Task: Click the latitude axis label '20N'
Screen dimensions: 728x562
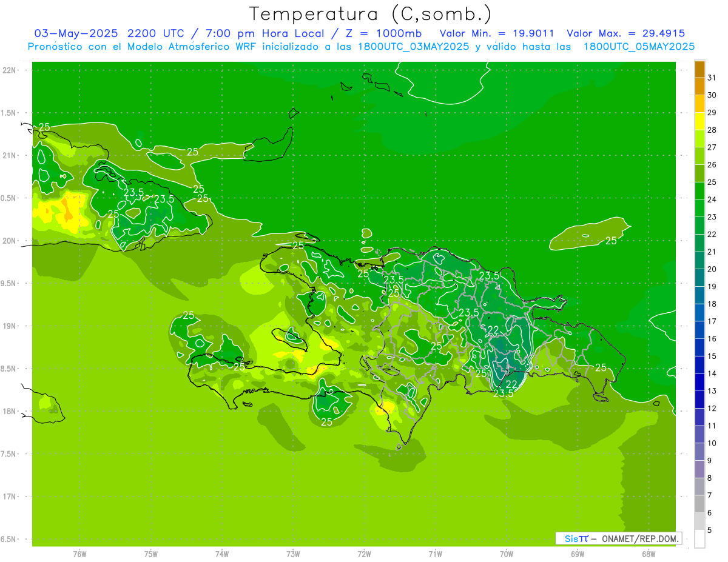Action: 10,241
